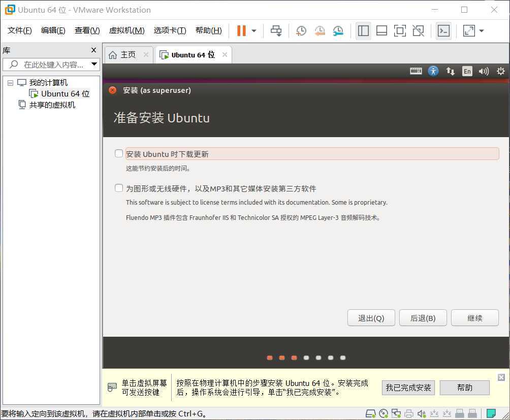The height and width of the screenshot is (420, 510).
Task: Select 共享的虚拟机 in the library
Action: (52, 105)
